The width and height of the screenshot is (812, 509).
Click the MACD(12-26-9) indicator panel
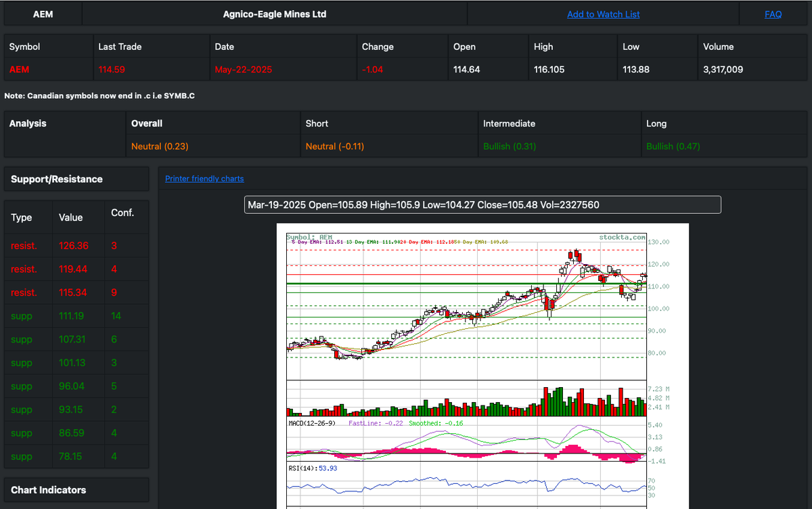(467, 441)
